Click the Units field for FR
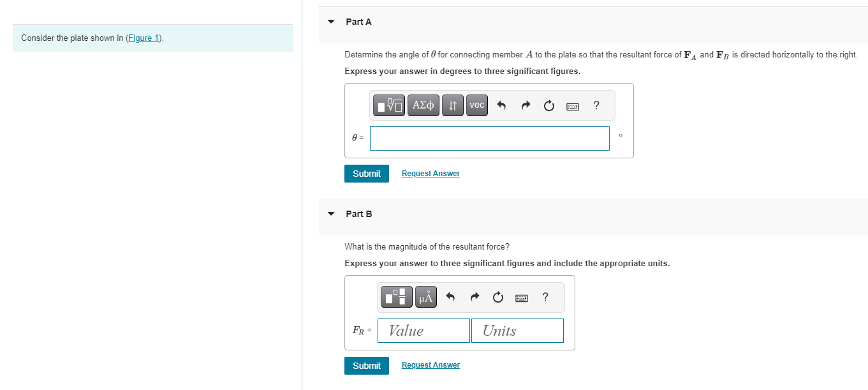The width and height of the screenshot is (868, 390). (517, 331)
